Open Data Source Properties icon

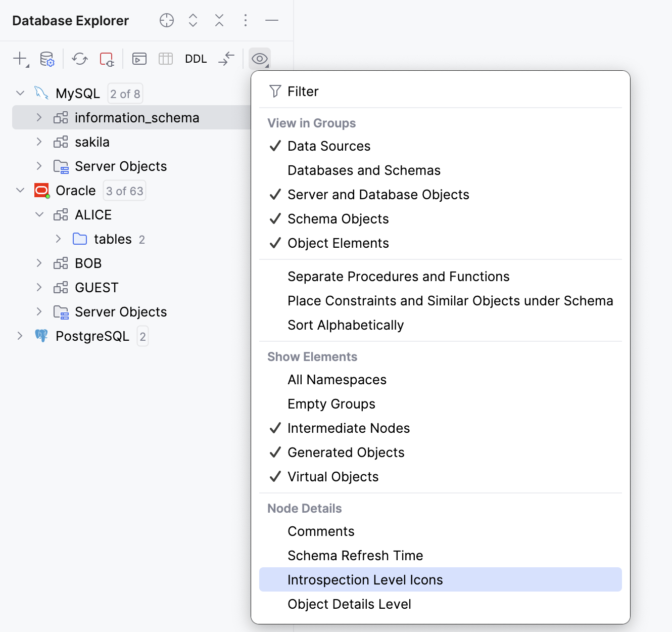(x=47, y=59)
